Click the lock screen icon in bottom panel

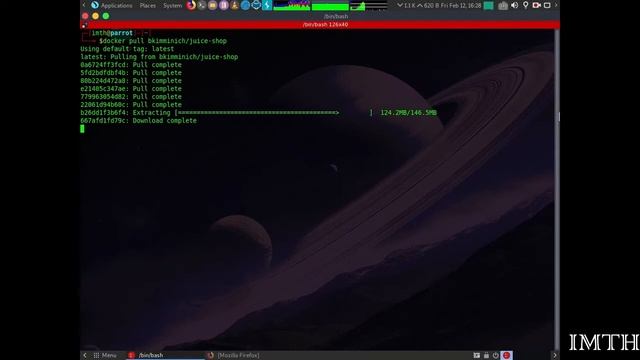[486, 356]
